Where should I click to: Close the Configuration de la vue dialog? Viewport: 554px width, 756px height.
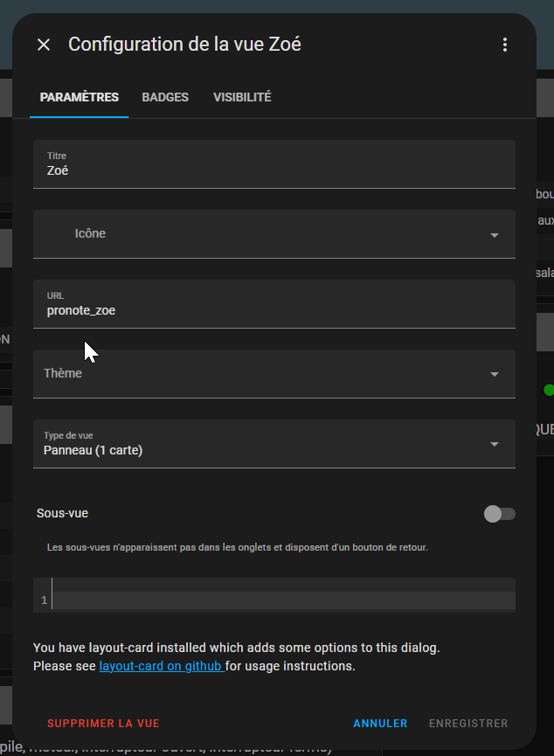[44, 45]
